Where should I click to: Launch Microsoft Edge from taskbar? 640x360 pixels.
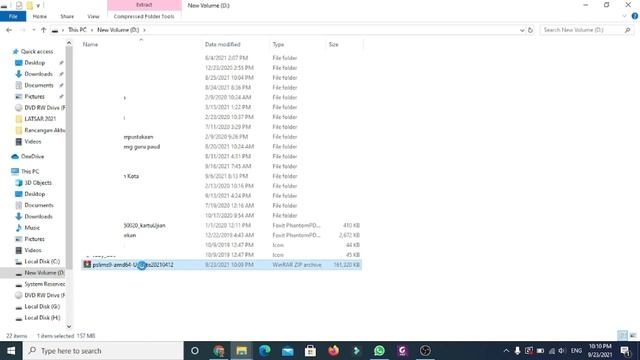264,351
